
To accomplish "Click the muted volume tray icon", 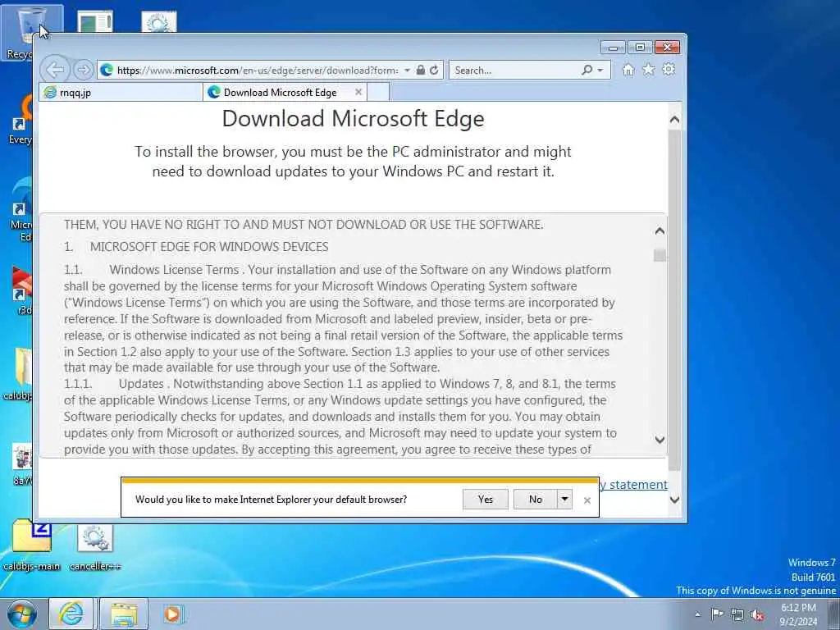I will (x=757, y=614).
